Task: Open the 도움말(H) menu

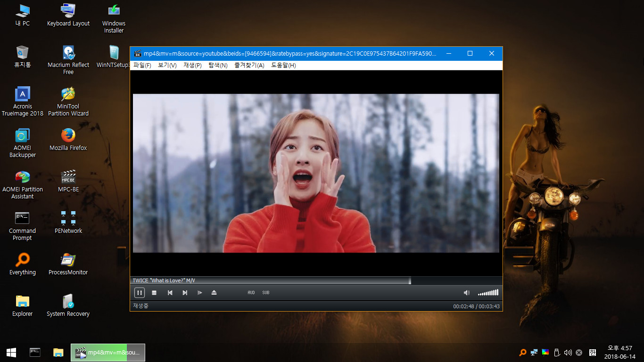Action: tap(283, 65)
